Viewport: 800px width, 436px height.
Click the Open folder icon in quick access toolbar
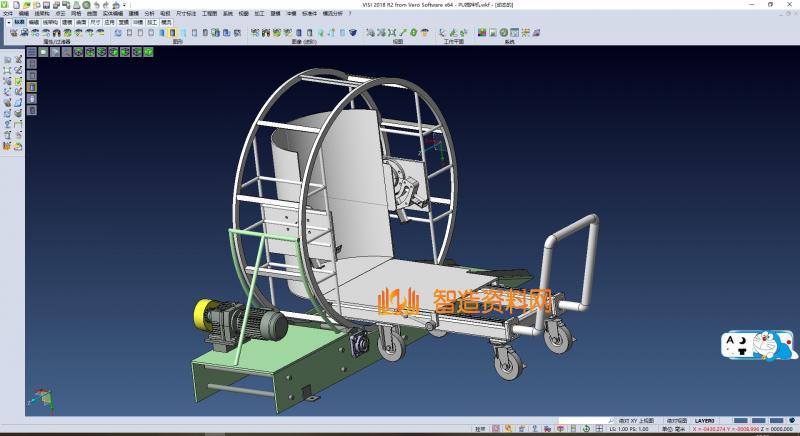click(x=26, y=4)
